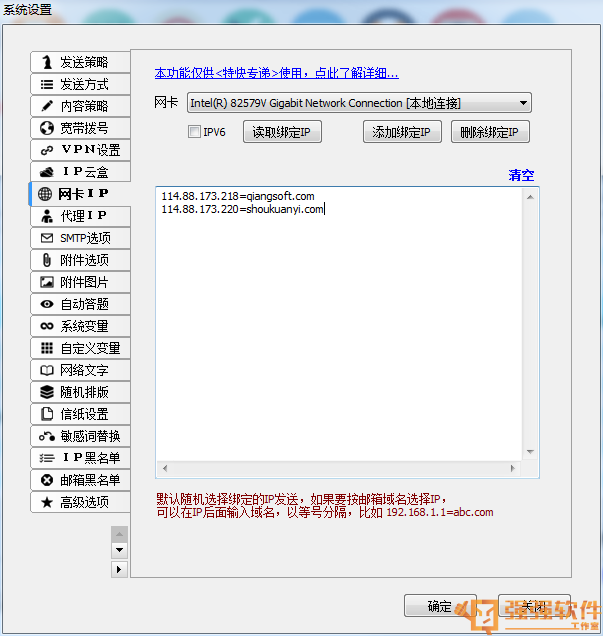Open the 高级选项 tab label
603x636 pixels.
[84, 502]
